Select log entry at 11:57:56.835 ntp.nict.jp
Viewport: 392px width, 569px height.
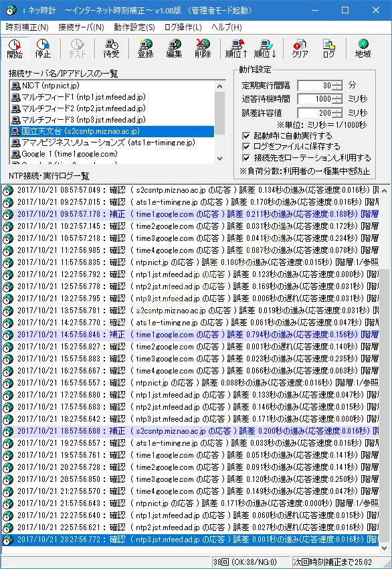point(191,262)
